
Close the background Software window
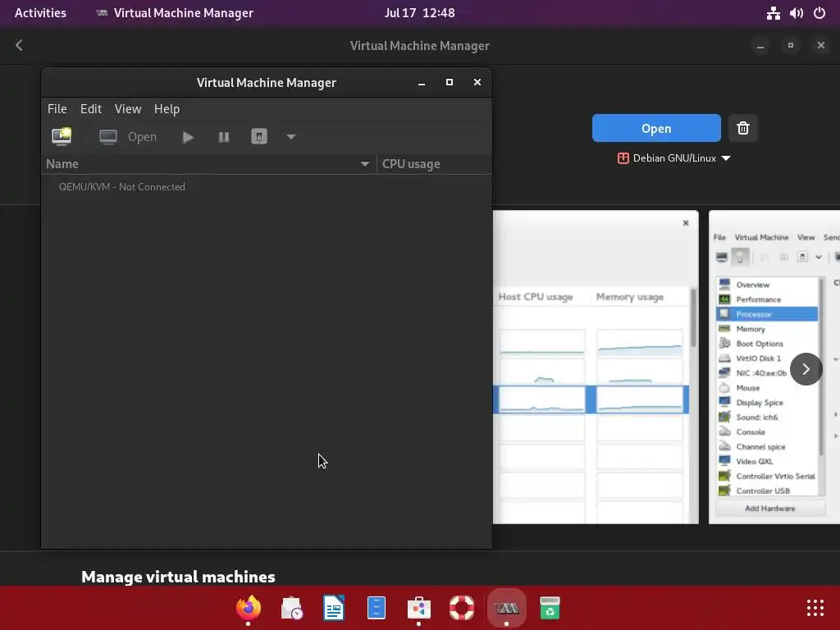pos(820,46)
